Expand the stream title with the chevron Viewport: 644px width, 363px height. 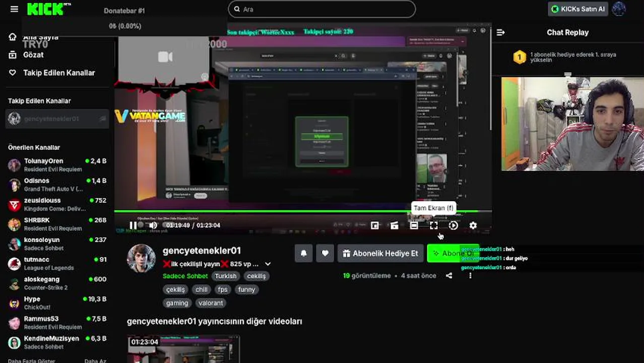click(268, 264)
